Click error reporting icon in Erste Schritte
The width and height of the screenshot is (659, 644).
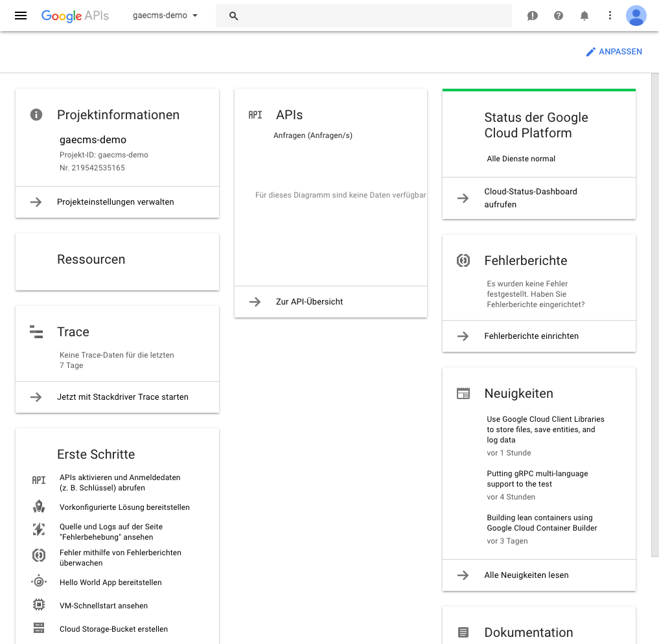click(x=39, y=555)
